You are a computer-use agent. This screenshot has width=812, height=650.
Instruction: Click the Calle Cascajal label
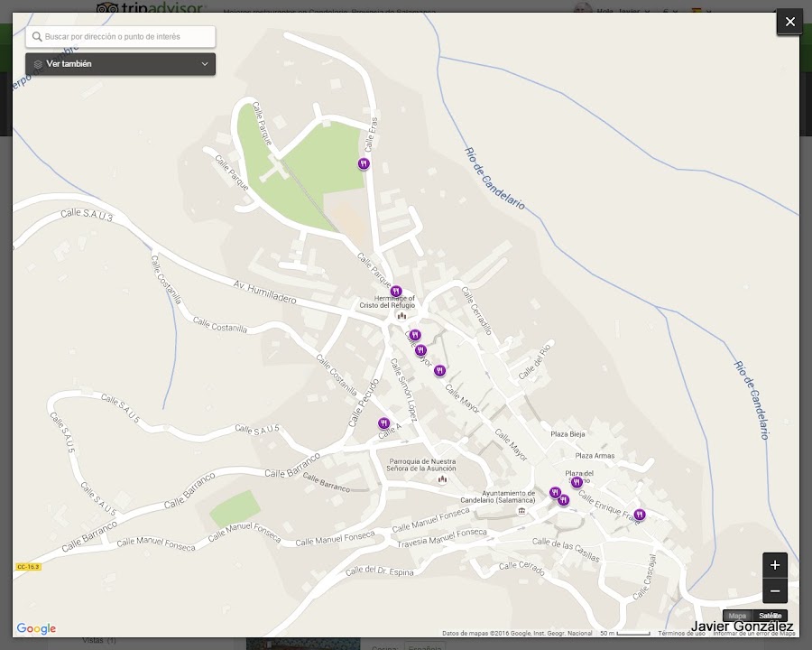[645, 577]
